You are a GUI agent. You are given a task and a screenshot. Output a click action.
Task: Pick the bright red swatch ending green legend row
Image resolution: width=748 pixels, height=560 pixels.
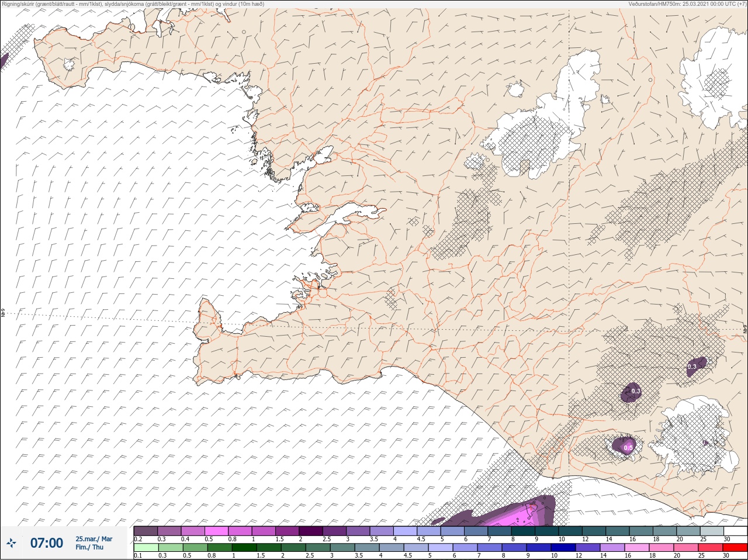735,548
